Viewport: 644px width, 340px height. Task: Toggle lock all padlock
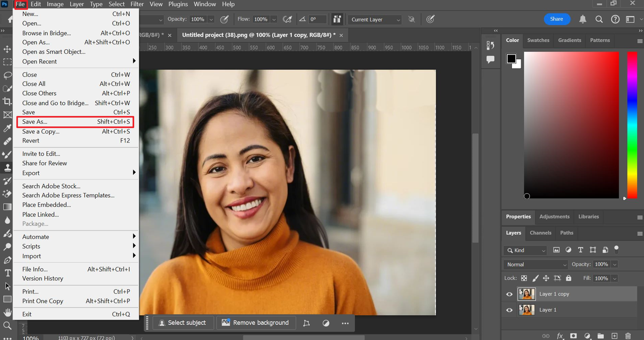coord(569,278)
